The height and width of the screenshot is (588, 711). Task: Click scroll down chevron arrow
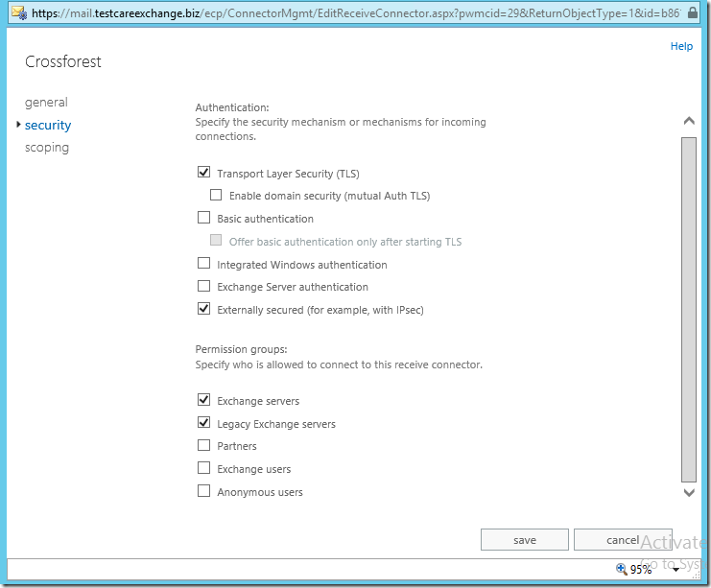point(689,492)
